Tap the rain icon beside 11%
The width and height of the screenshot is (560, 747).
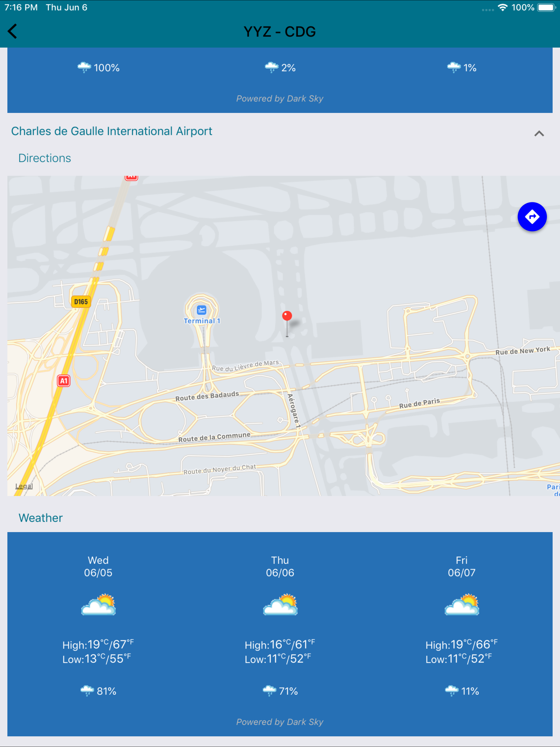tap(451, 691)
